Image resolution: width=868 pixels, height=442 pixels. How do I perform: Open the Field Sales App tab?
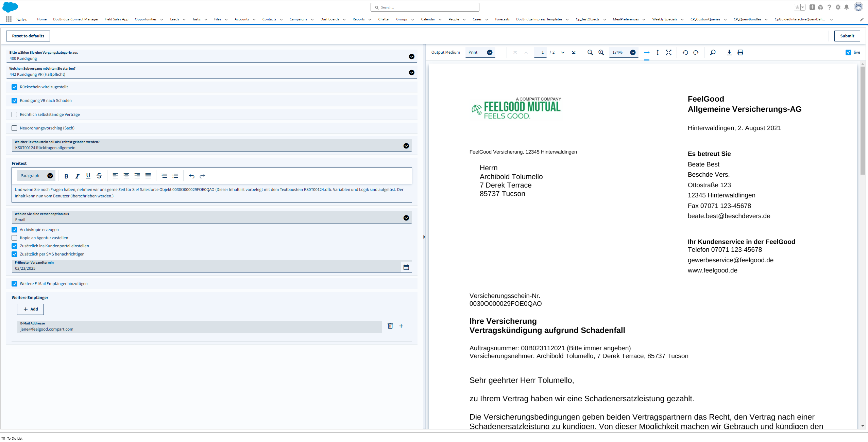[117, 19]
